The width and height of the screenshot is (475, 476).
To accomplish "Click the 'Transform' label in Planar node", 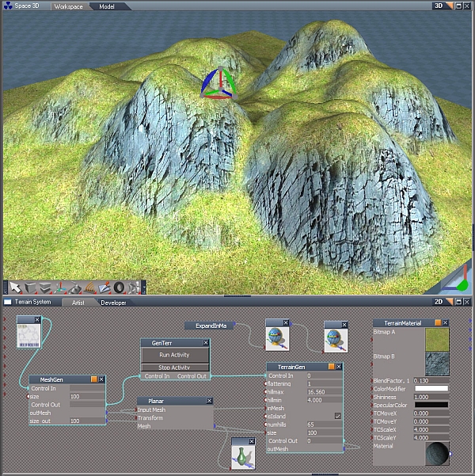I will (x=150, y=418).
